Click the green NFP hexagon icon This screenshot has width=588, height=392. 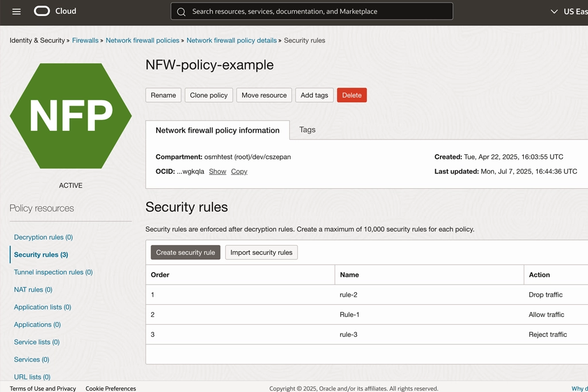tap(71, 116)
